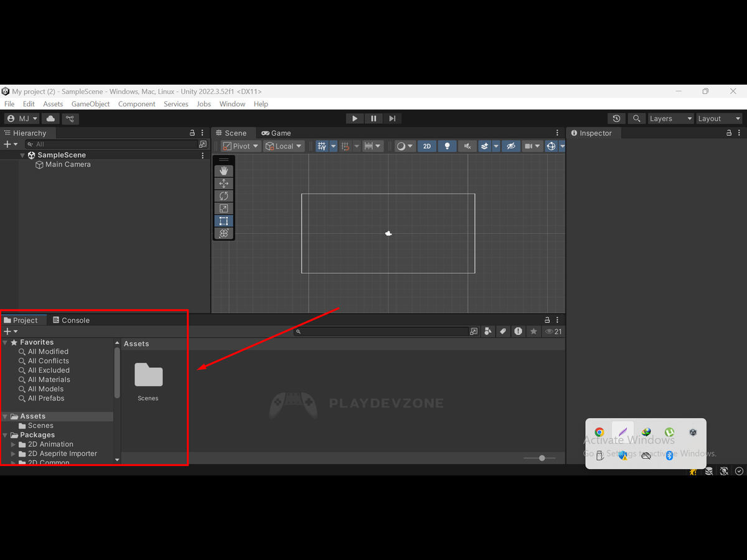Click the Scenes folder thumbnail in Assets

pos(148,375)
